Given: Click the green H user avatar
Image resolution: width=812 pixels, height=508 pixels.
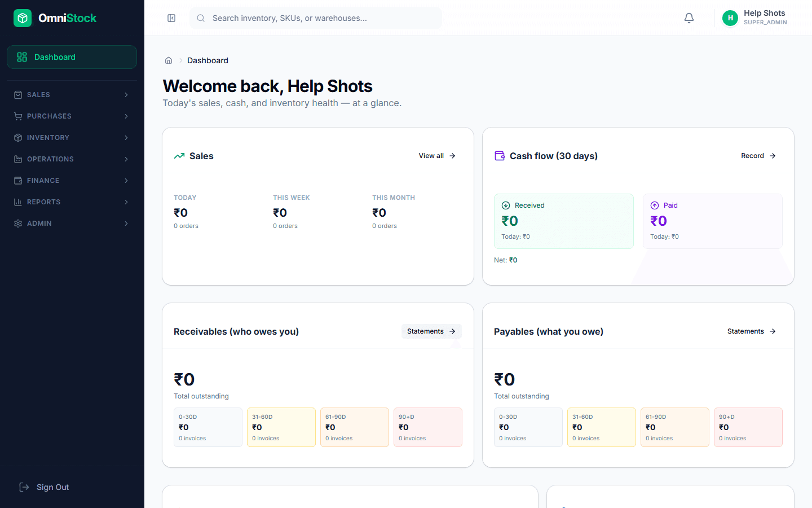Looking at the screenshot, I should pos(730,18).
